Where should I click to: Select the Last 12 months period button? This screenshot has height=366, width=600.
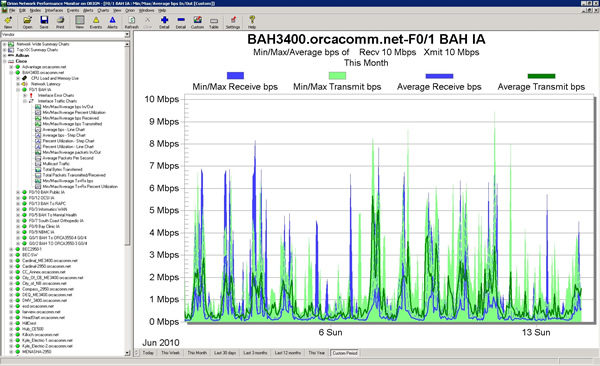tap(288, 353)
